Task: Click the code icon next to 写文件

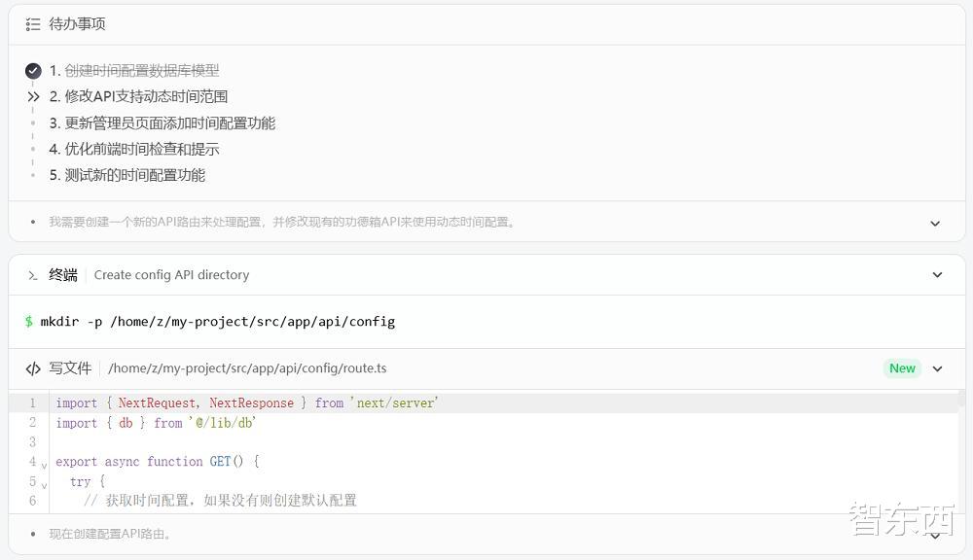Action: click(32, 367)
